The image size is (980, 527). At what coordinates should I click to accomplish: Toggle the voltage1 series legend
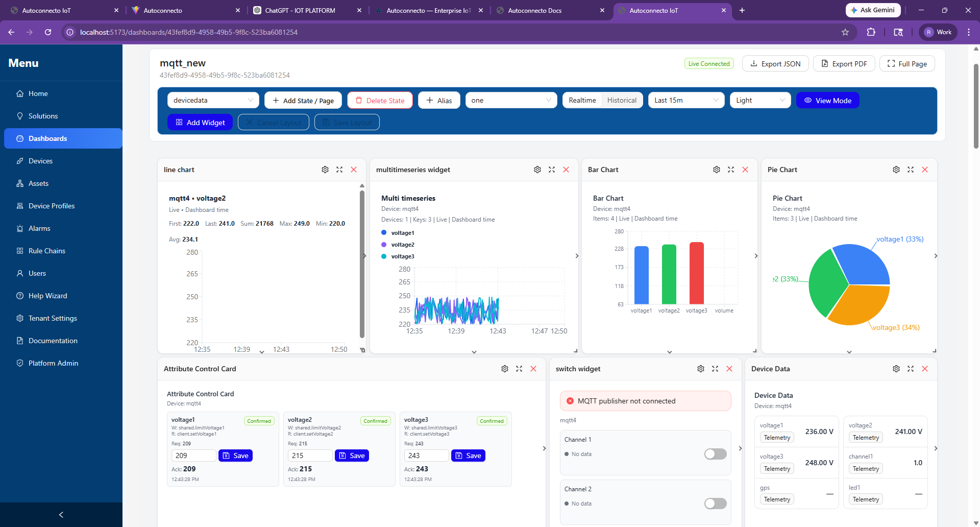coord(398,233)
